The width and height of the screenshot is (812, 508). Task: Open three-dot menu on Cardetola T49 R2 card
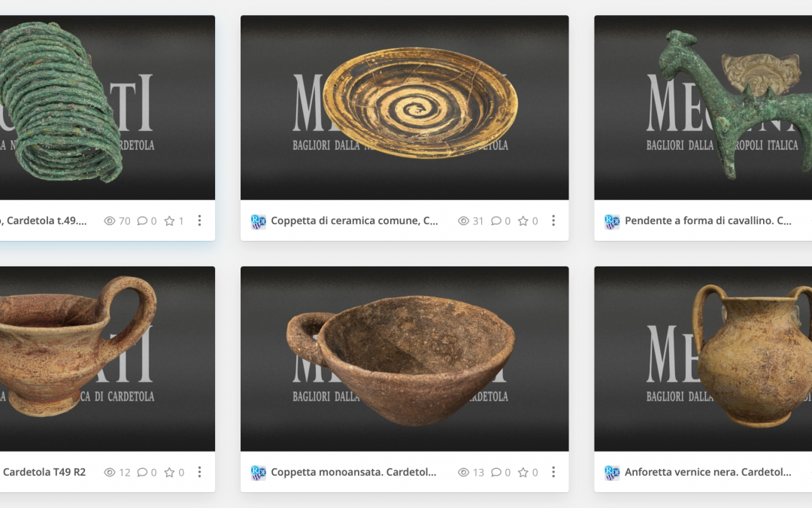(x=199, y=472)
